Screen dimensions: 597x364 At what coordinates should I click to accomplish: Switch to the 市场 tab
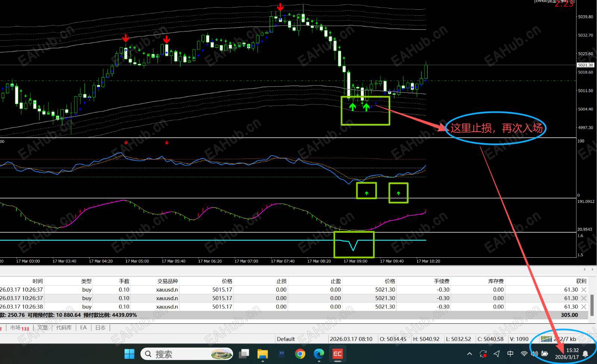(19, 328)
